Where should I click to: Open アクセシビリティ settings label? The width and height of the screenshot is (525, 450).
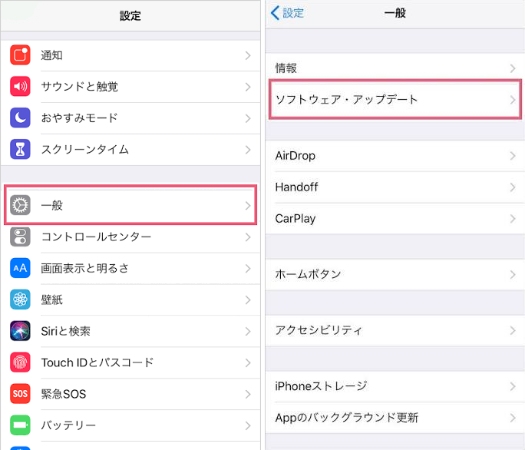(x=319, y=330)
